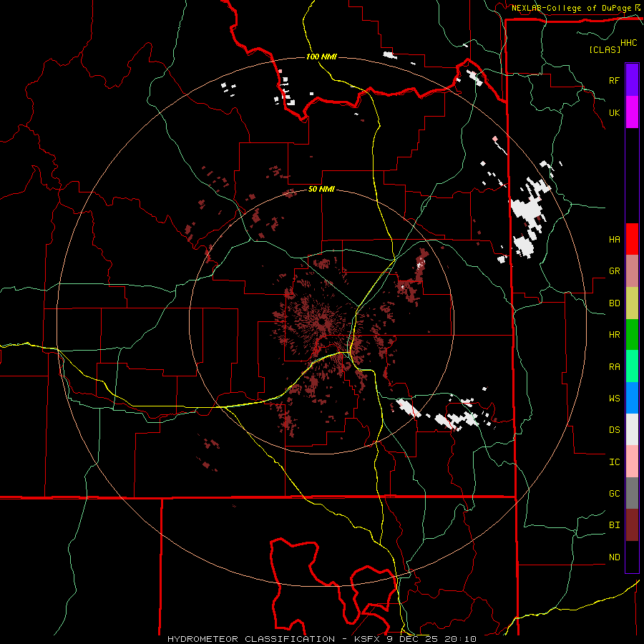Screen dimensions: 644x644
Task: Click the [CLAS] units label
Action: click(x=605, y=49)
